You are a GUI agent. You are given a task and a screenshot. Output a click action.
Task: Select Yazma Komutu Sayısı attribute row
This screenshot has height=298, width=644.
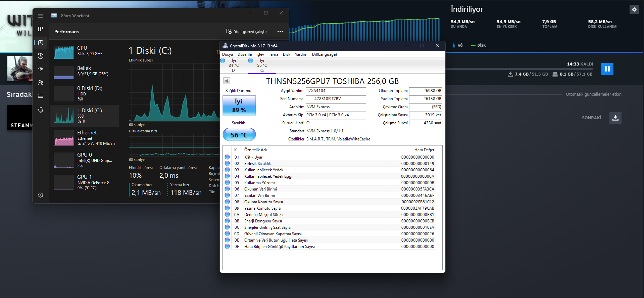tap(329, 208)
